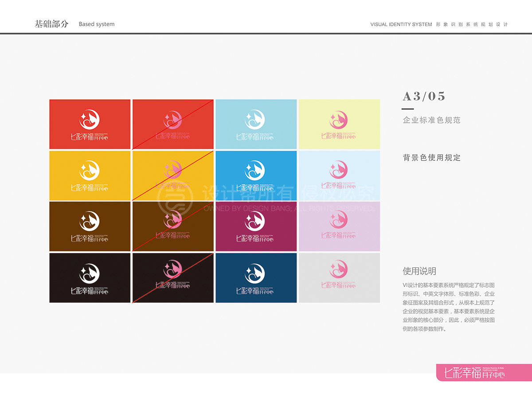Select the pale yellow swatch
Screen dimensions: 532x395
click(340, 124)
